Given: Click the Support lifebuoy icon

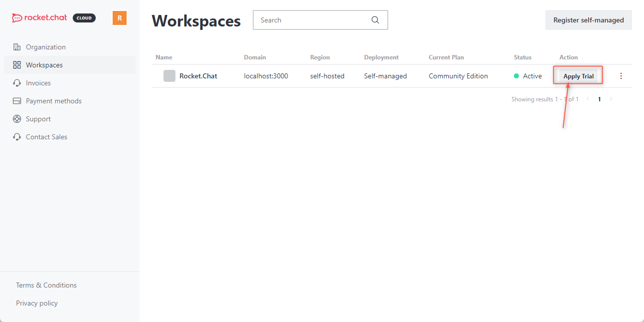Looking at the screenshot, I should 17,119.
